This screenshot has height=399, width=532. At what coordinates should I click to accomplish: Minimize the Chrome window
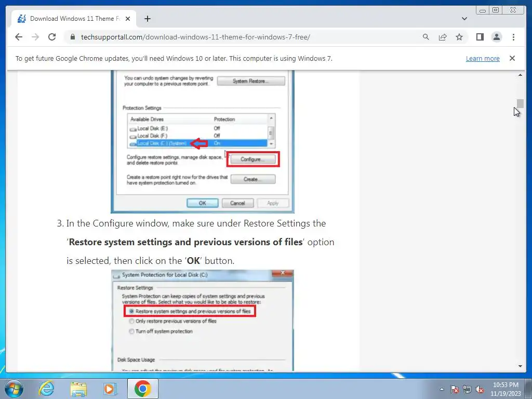tap(483, 10)
